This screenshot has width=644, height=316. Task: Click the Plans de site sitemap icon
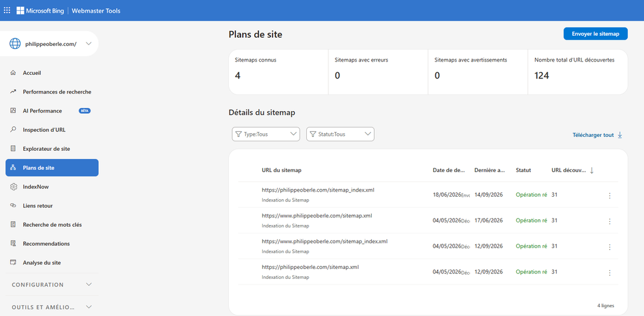(x=13, y=168)
